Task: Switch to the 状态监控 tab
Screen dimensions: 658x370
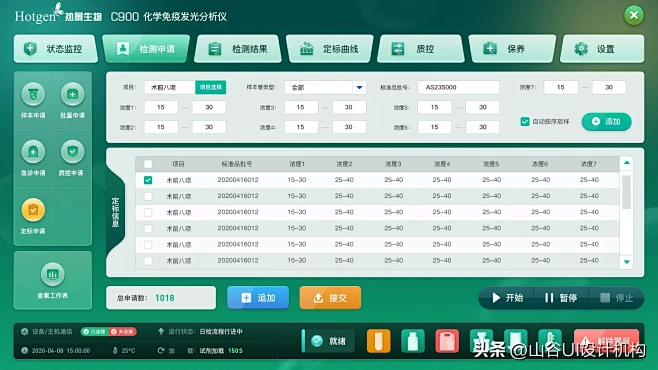Action: click(55, 49)
